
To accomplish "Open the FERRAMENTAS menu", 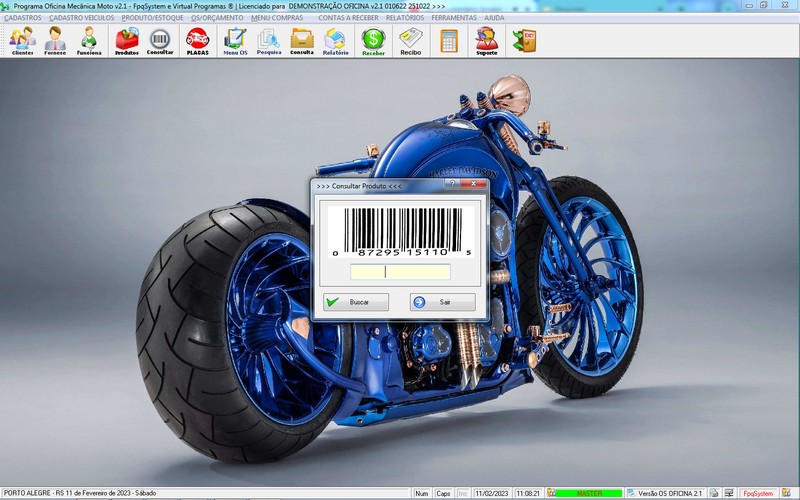I will 454,18.
